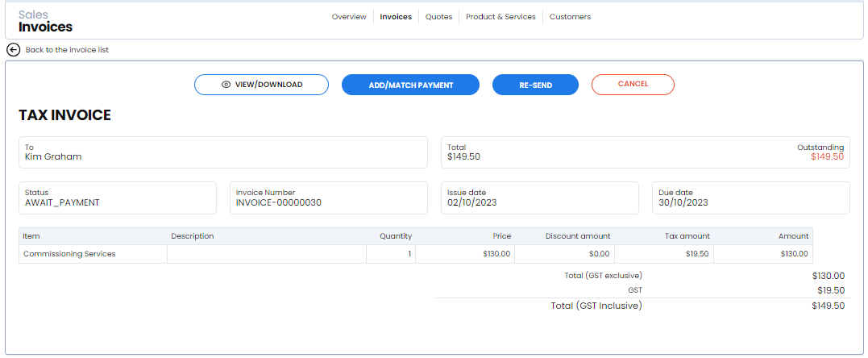The image size is (868, 358).
Task: Click the 'TAX INVOICE' heading
Action: pos(64,115)
